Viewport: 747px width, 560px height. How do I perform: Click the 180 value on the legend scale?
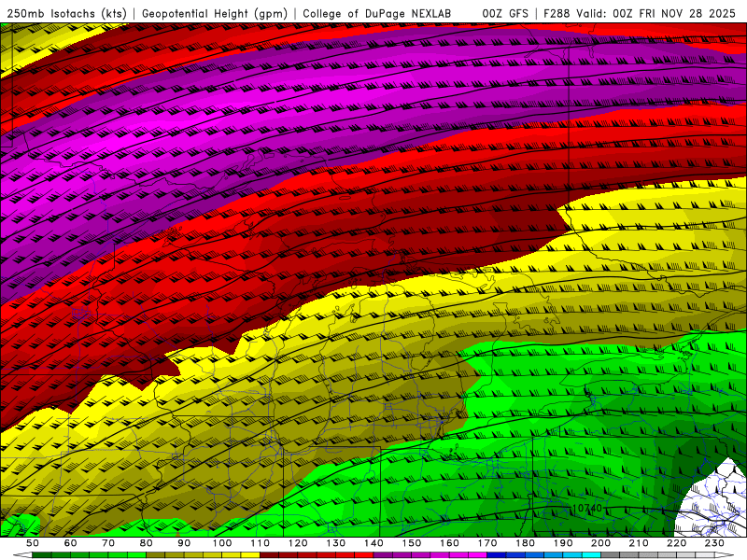click(x=525, y=543)
